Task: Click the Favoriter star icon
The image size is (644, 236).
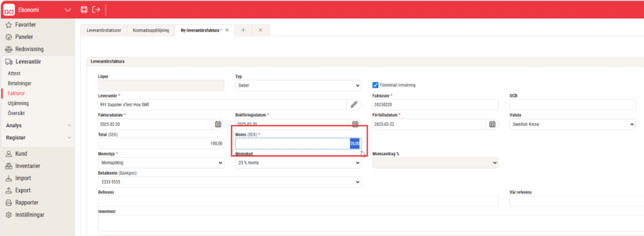Action: point(8,24)
